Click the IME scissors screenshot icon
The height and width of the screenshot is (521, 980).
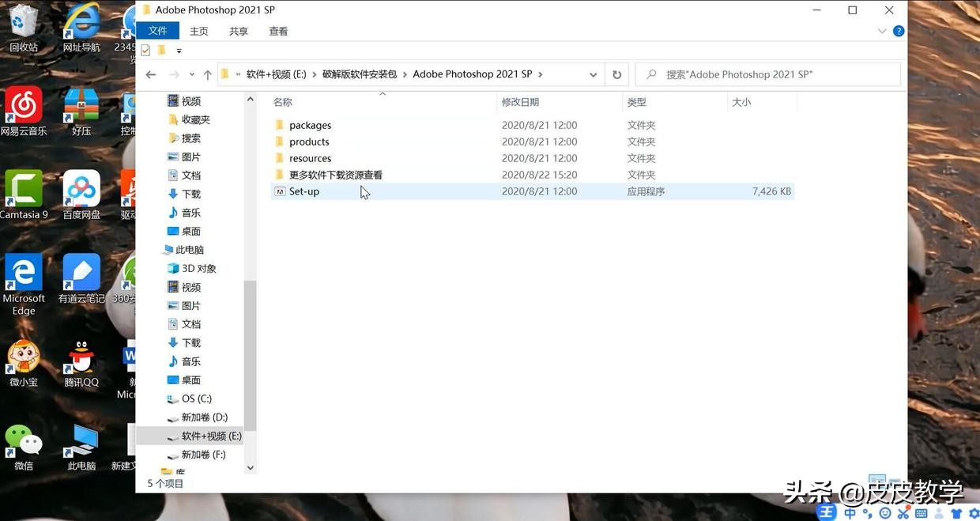tap(903, 513)
